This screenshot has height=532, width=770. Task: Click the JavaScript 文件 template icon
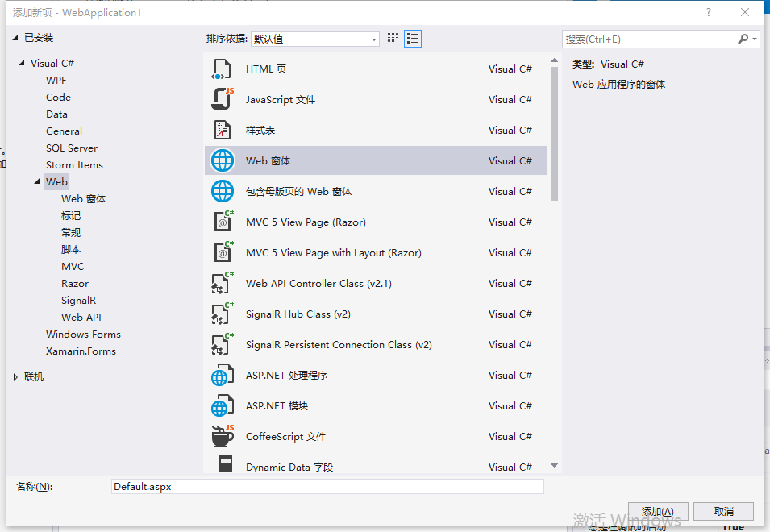pyautogui.click(x=222, y=100)
